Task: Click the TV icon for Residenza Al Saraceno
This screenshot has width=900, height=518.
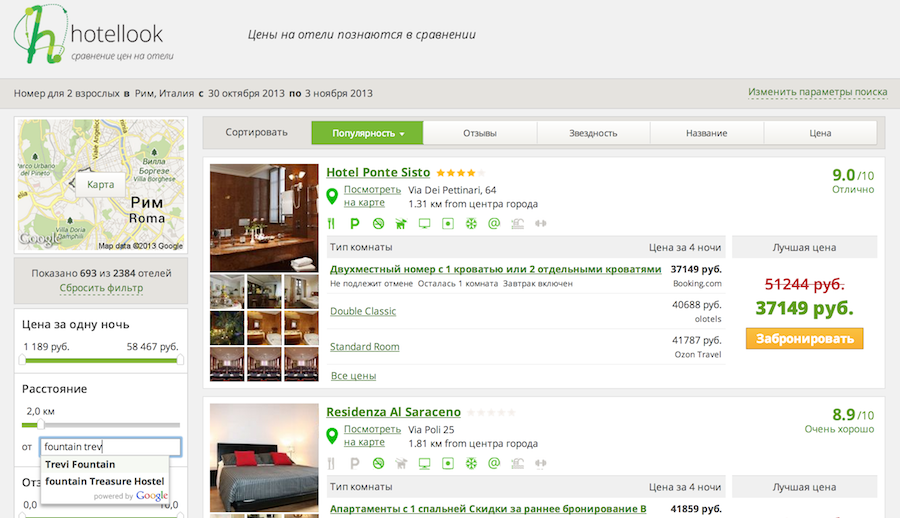Action: click(424, 463)
